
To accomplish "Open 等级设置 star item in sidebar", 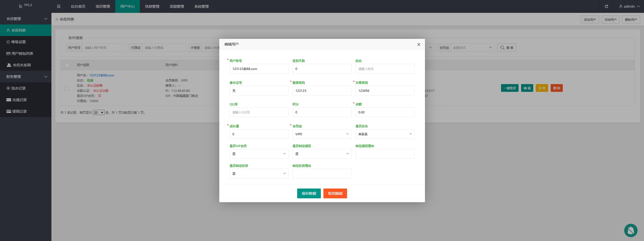I will (26, 42).
